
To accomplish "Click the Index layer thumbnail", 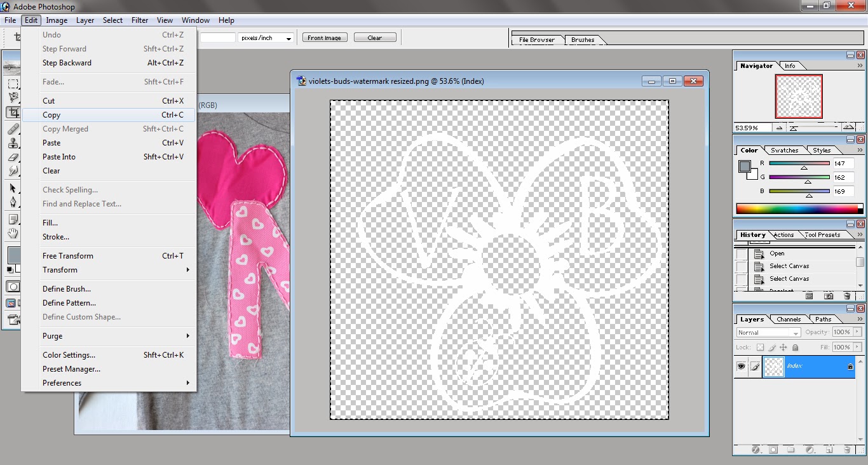I will [773, 367].
